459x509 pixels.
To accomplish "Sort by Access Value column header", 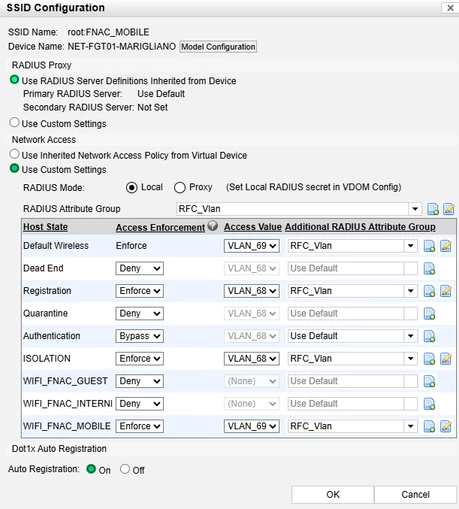I will coord(253,227).
